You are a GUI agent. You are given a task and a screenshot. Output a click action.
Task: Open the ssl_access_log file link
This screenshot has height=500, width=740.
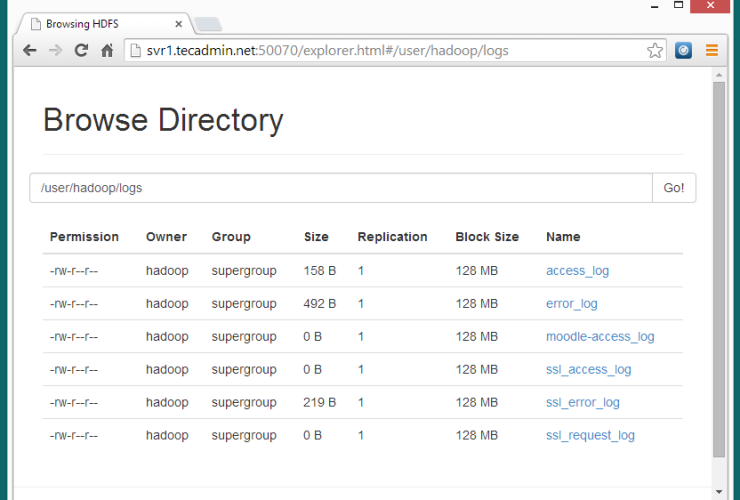click(x=588, y=370)
